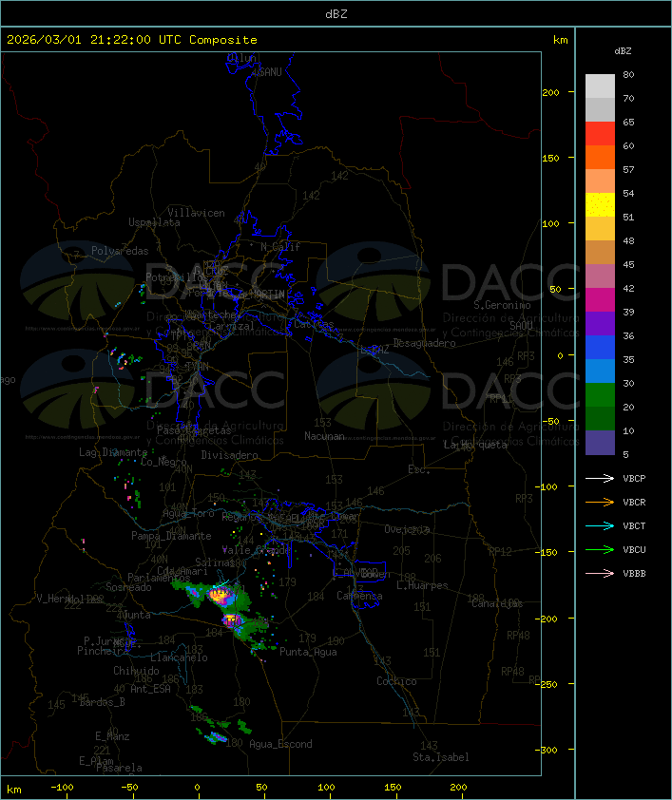
Task: Click the cyan VBCT arrow icon
Action: point(600,525)
